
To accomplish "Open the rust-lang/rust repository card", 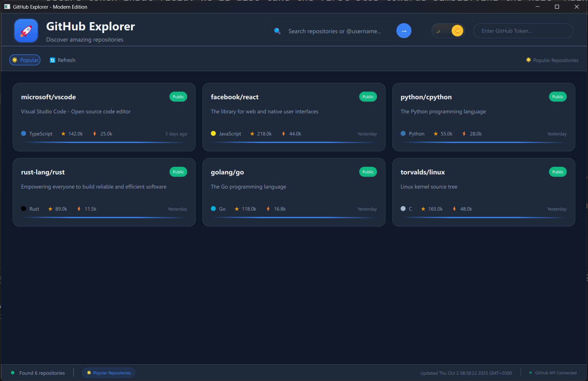I will coord(104,192).
